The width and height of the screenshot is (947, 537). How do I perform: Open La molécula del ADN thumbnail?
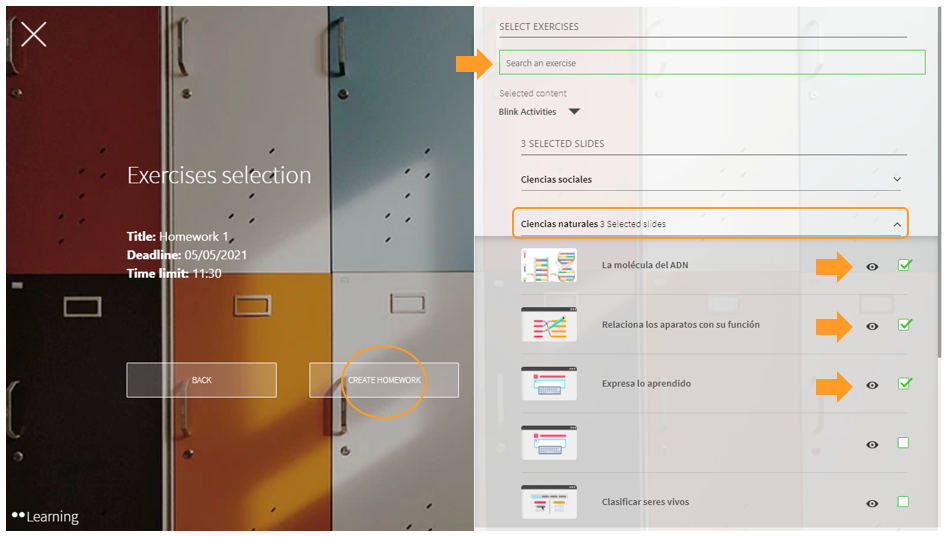[x=549, y=266]
